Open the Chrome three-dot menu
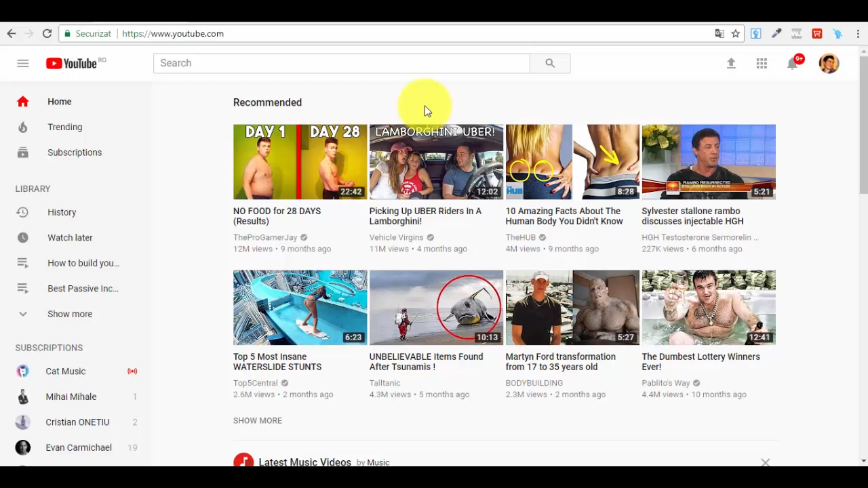The image size is (868, 488). tap(859, 33)
